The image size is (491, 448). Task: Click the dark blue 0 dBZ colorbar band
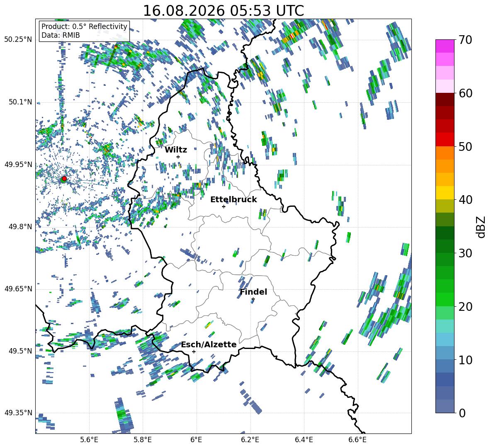445,406
